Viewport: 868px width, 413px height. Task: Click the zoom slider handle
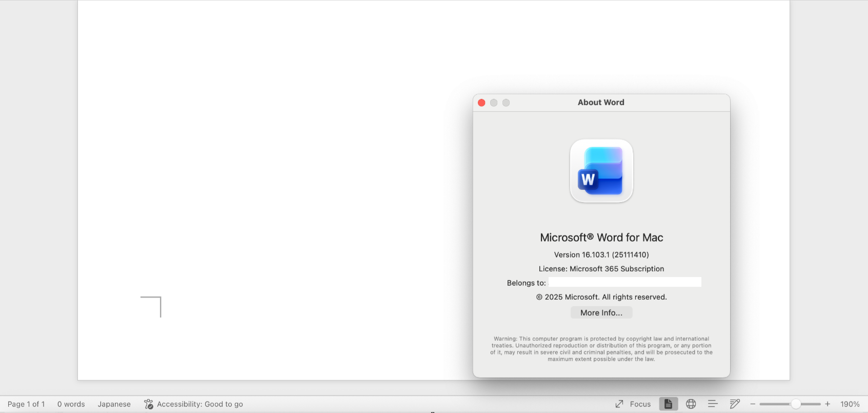pyautogui.click(x=796, y=404)
